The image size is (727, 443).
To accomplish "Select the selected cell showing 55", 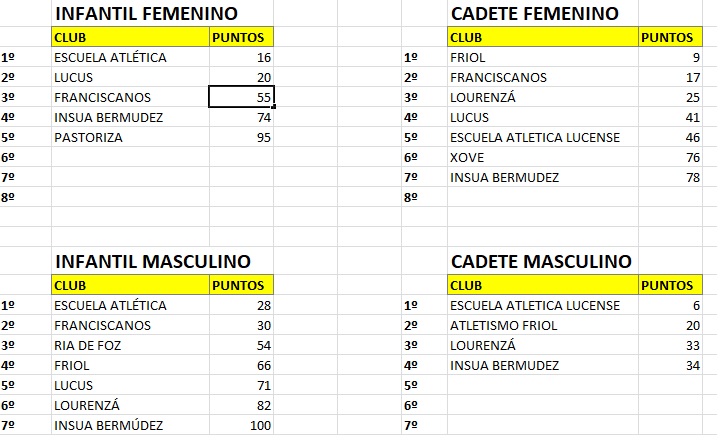I will (241, 97).
